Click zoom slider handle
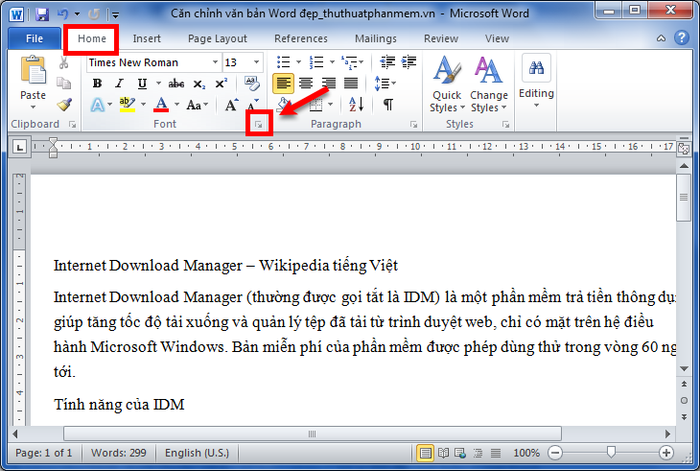Screen dimensions: 700x471 click(x=611, y=453)
